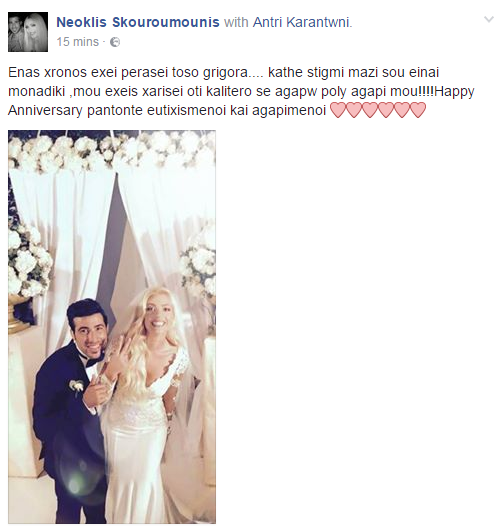The image size is (501, 530).
Task: Click the white floral arch in photo
Action: [x=112, y=150]
